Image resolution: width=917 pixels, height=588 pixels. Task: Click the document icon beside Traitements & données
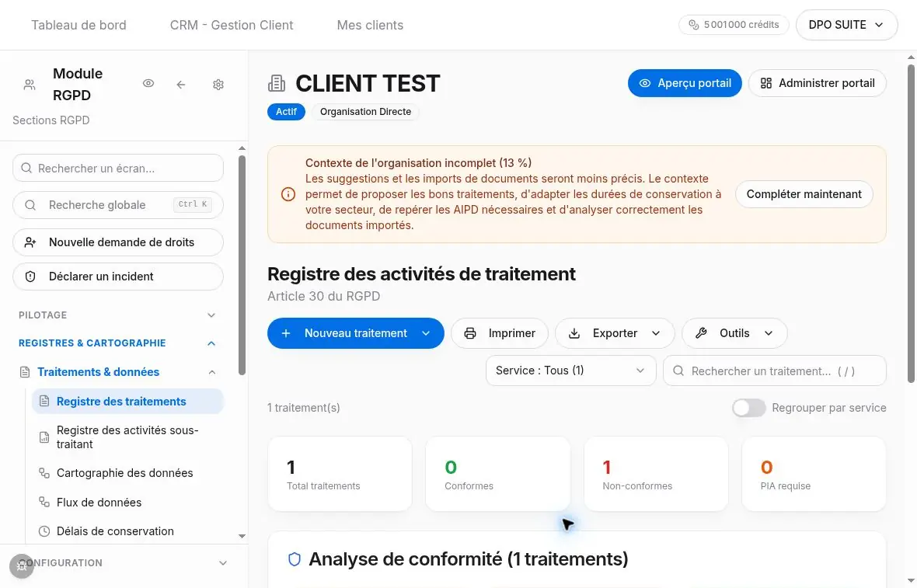(25, 372)
